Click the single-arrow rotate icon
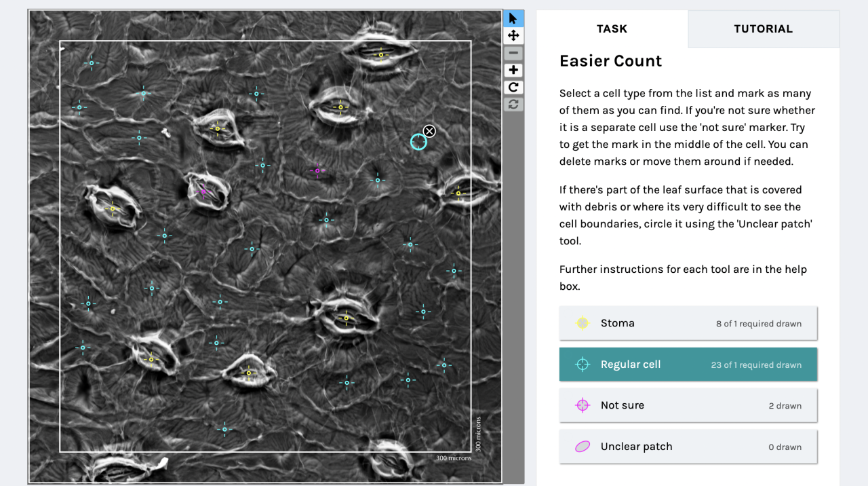Screen dimensions: 868x486 tap(513, 87)
